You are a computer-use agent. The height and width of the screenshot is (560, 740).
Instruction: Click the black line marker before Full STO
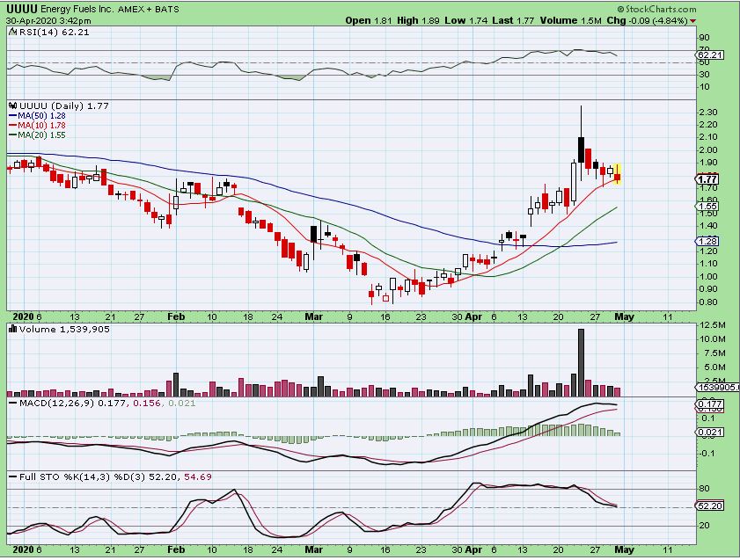coord(13,477)
